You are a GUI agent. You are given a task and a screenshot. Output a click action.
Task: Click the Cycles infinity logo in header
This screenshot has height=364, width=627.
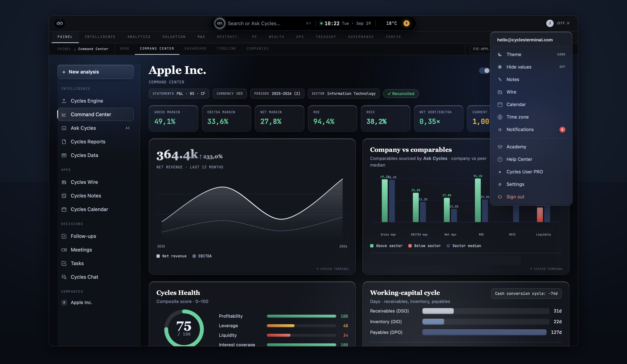point(60,23)
